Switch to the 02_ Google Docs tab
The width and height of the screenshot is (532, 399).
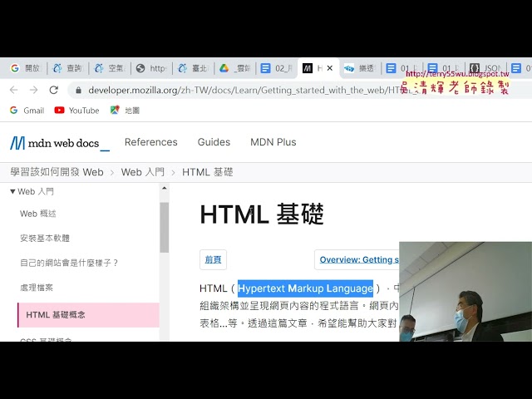(x=277, y=68)
